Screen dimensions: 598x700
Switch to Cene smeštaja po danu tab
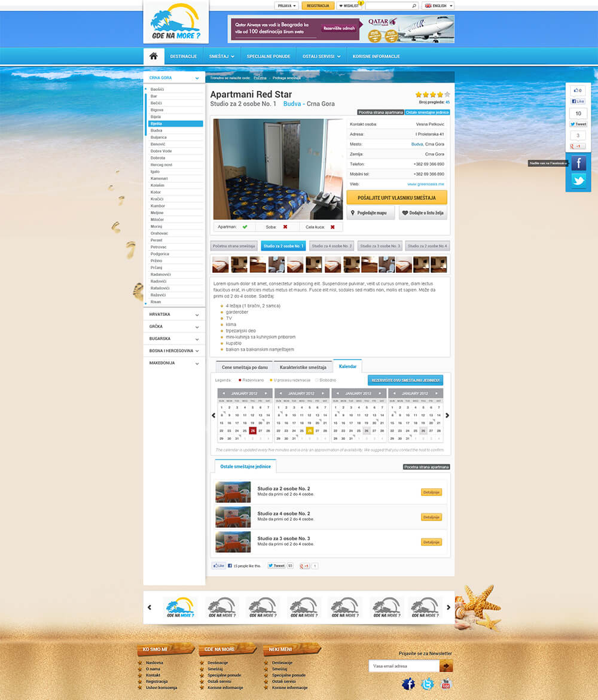pos(244,367)
